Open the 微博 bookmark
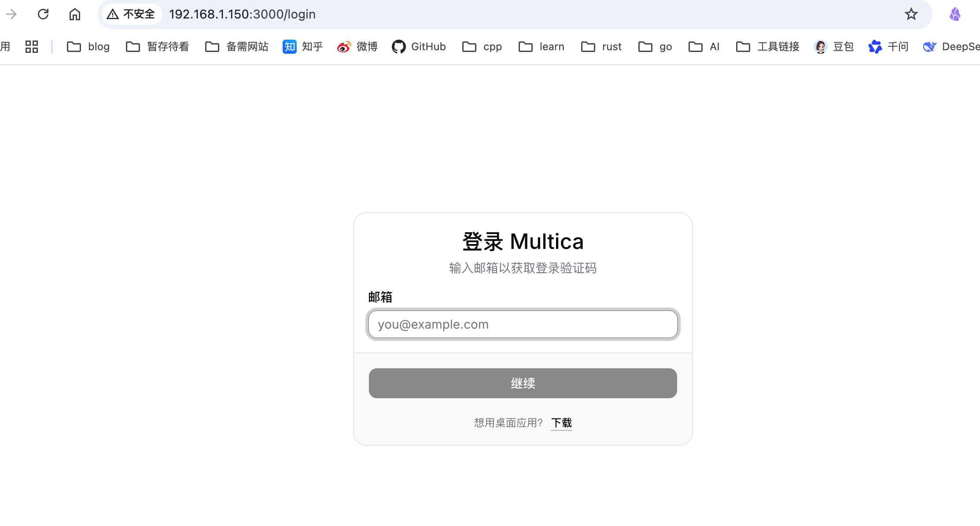 click(x=357, y=47)
